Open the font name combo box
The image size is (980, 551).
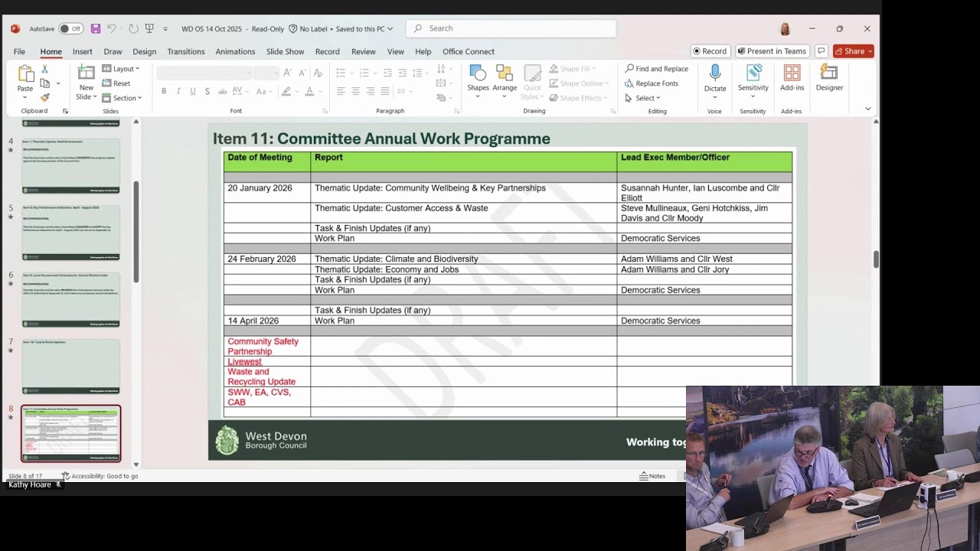[204, 73]
